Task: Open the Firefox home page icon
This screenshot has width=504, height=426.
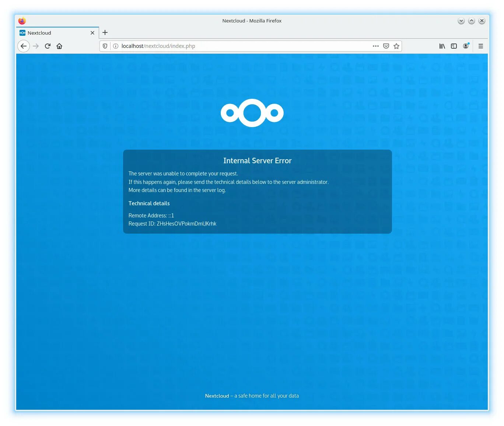Action: point(59,46)
